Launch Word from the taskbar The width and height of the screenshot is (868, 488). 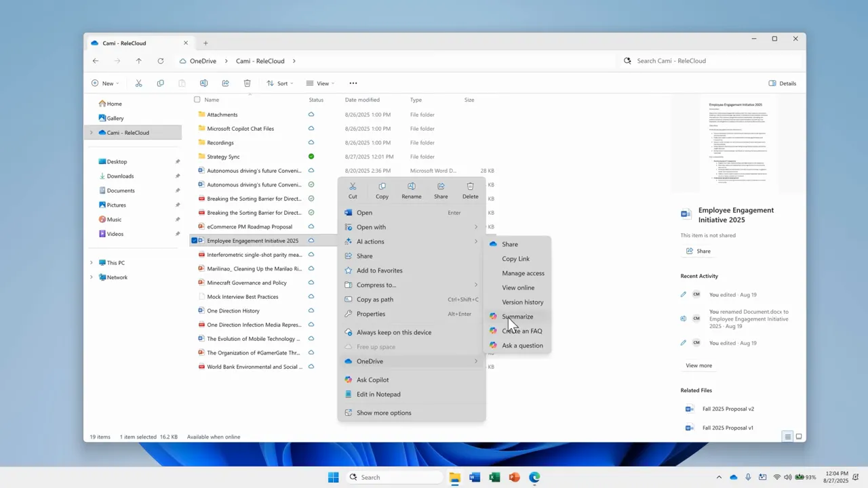(x=475, y=477)
